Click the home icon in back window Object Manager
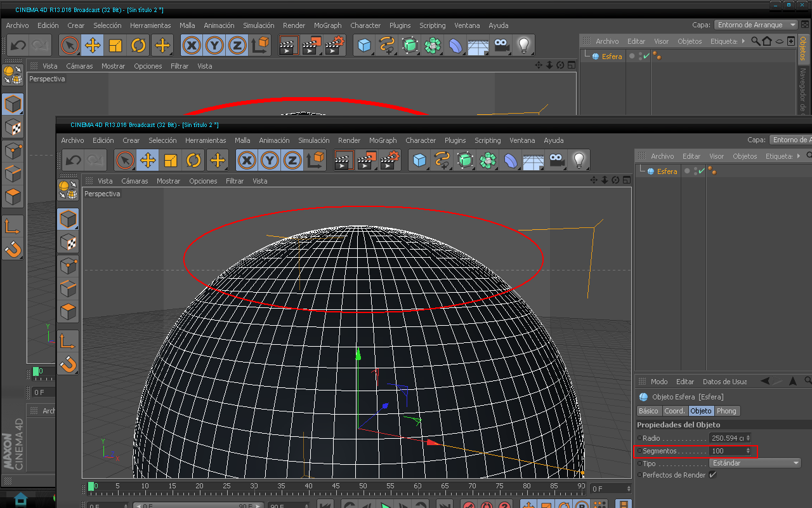Image resolution: width=812 pixels, height=508 pixels. click(767, 41)
